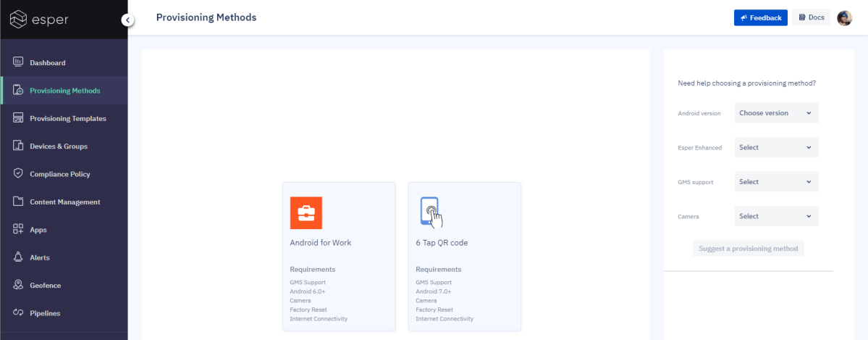868x340 pixels.
Task: Click the 'Camera' field label
Action: [x=688, y=216]
